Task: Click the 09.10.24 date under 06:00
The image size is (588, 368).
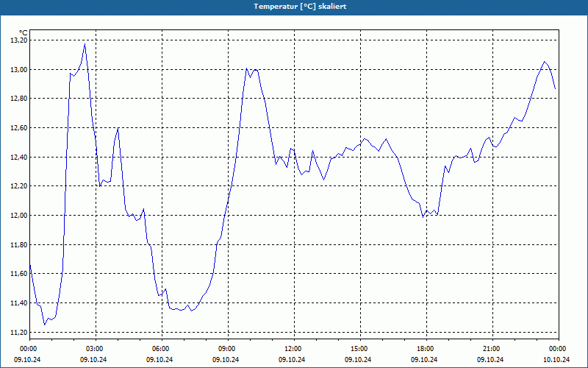Action: click(159, 359)
